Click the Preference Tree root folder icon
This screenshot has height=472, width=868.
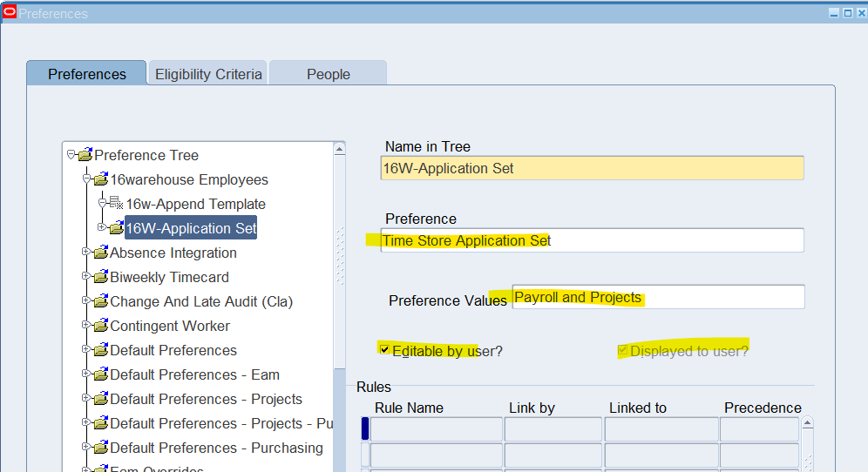pyautogui.click(x=85, y=156)
